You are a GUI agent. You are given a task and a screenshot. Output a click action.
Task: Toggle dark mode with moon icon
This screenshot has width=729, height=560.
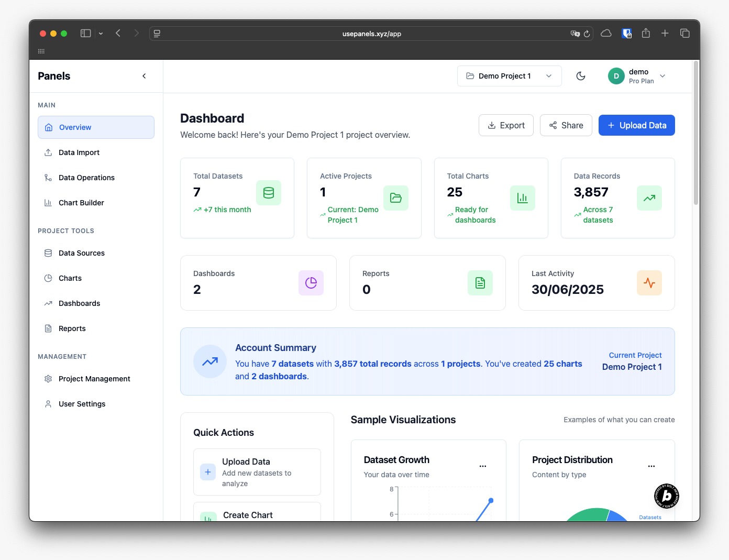[581, 76]
